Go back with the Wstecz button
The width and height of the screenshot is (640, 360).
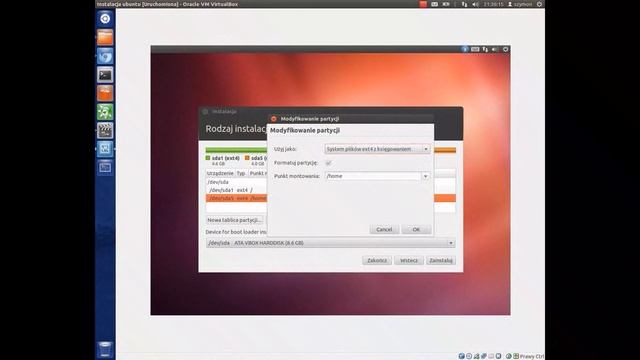pyautogui.click(x=409, y=260)
